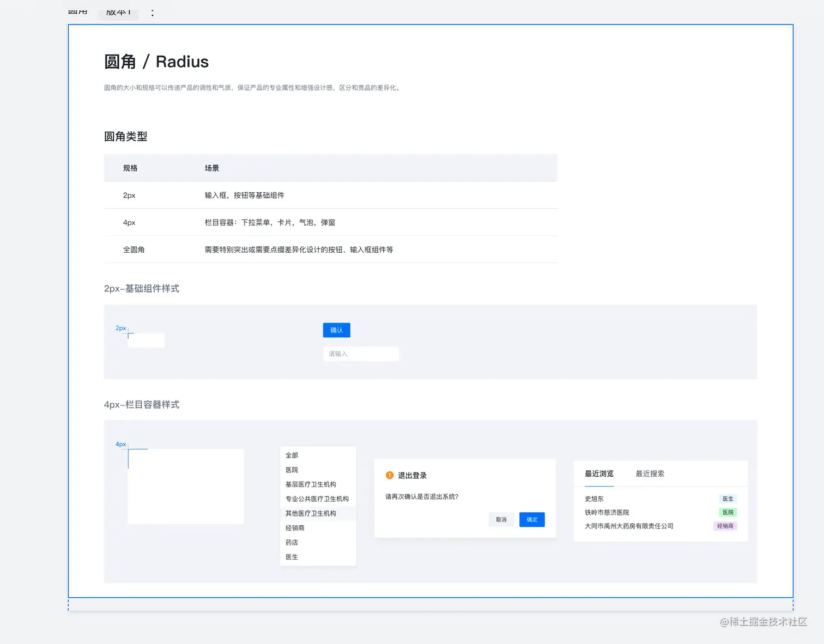
Task: Click the 栏目容器：下拉菜单，卡片，气泡，弹窗 cell
Action: [x=270, y=222]
